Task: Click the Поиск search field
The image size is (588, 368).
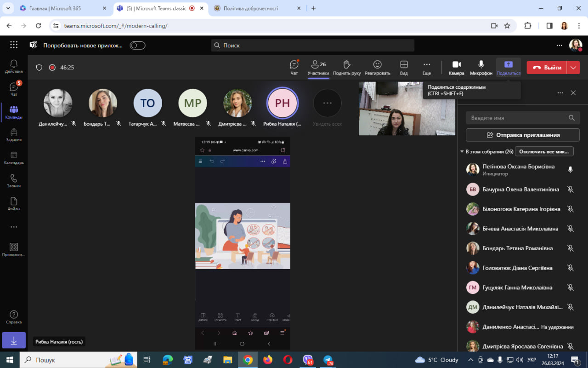Action: pos(312,45)
